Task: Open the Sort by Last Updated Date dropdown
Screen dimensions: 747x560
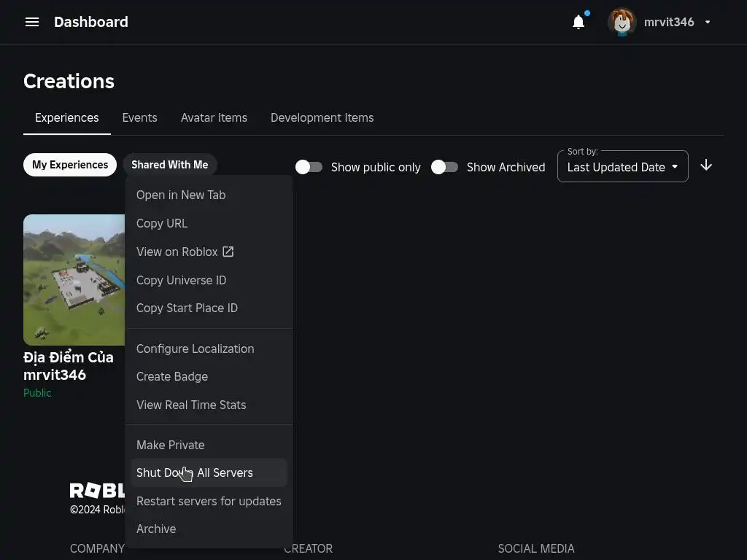Action: (x=623, y=167)
